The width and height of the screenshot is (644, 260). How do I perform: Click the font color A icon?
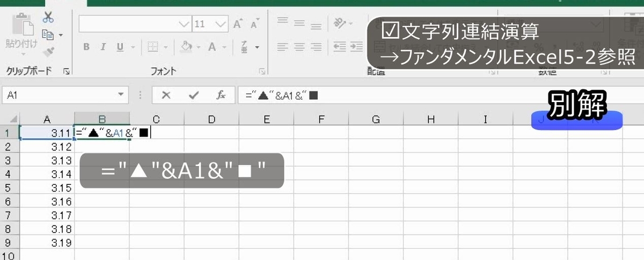[212, 47]
